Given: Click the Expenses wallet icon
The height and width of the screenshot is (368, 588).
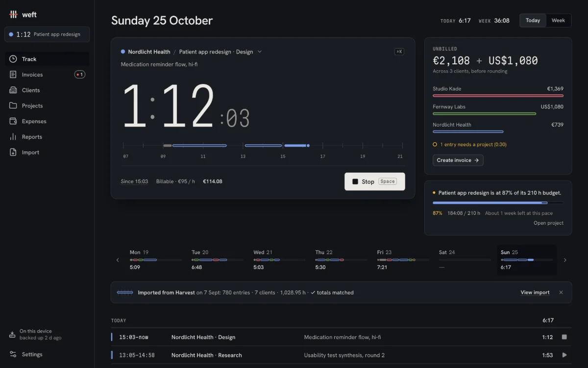Looking at the screenshot, I should tap(13, 121).
